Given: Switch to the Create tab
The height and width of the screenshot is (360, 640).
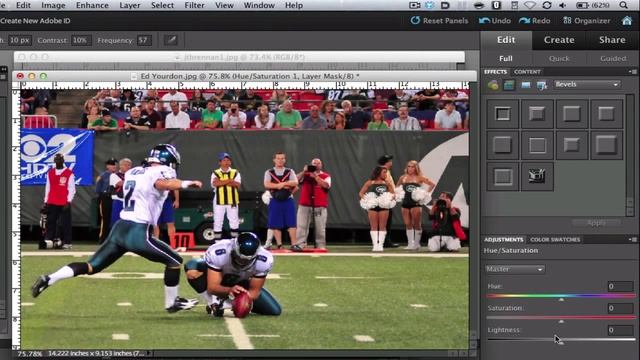Looking at the screenshot, I should pos(559,40).
